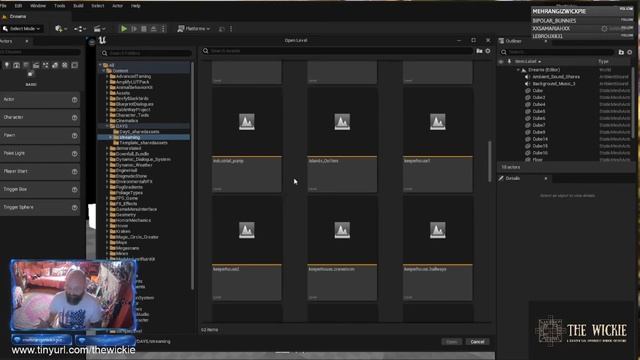The width and height of the screenshot is (640, 360).
Task: Select the Cinematic category in Place Actors
Action: [x=36, y=65]
